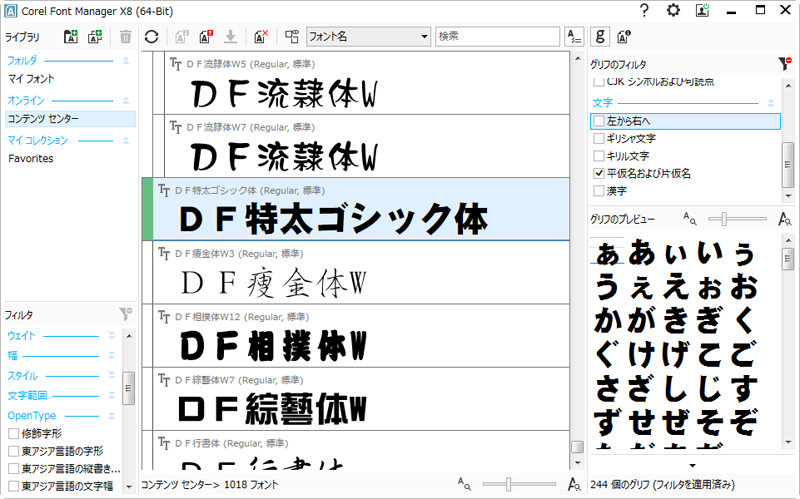Click the glyph filter list scrollbar thumb
This screenshot has height=499, width=800.
pos(788,165)
